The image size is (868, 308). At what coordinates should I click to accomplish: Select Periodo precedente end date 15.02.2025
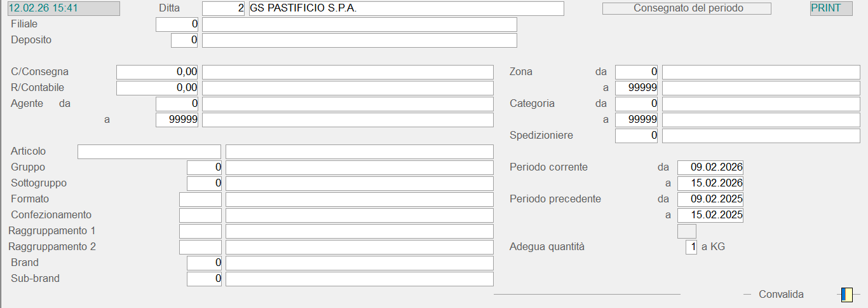click(x=710, y=215)
